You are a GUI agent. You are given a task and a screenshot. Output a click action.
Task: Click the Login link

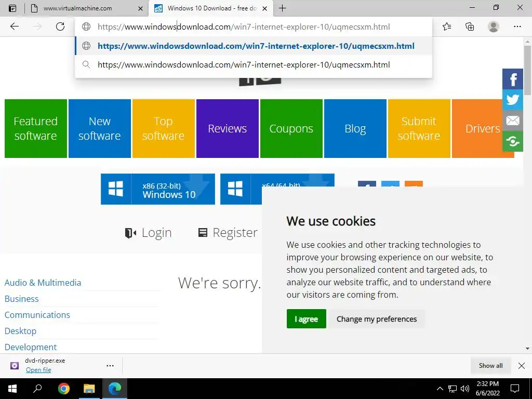(148, 233)
